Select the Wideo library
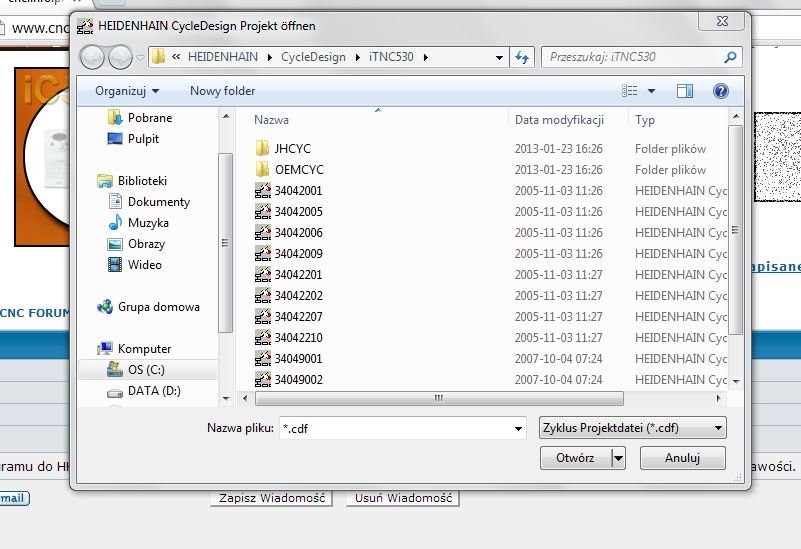 tap(135, 265)
